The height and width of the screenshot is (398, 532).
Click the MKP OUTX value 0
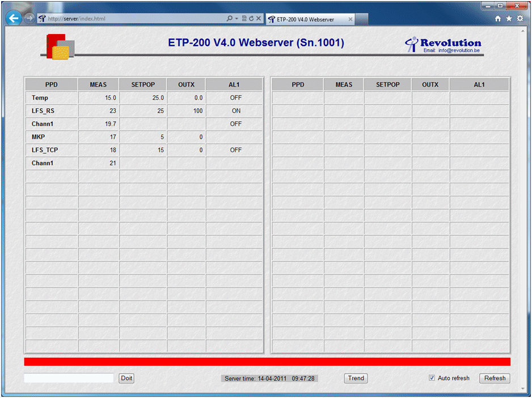click(201, 137)
